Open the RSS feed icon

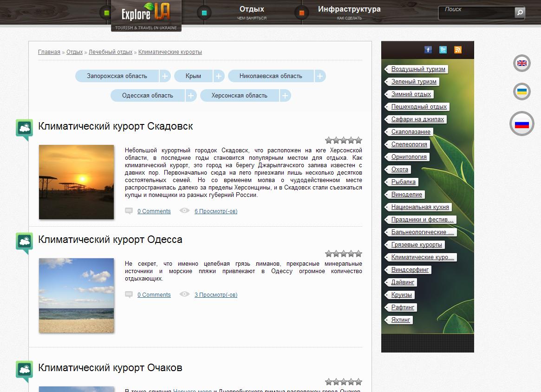pyautogui.click(x=458, y=50)
